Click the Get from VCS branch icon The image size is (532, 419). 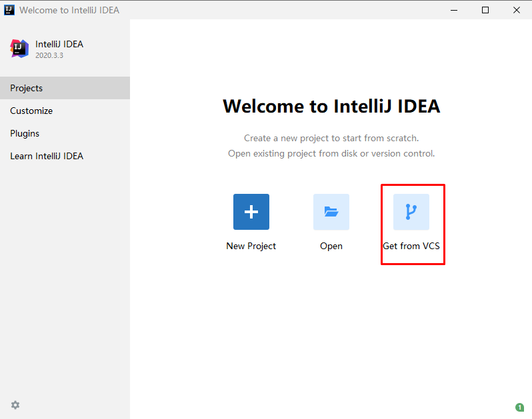point(411,212)
